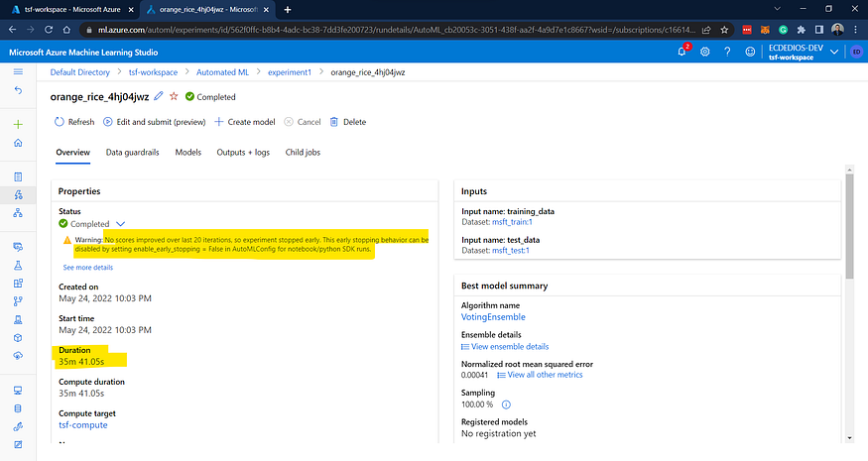Reload the browser page

(49, 30)
